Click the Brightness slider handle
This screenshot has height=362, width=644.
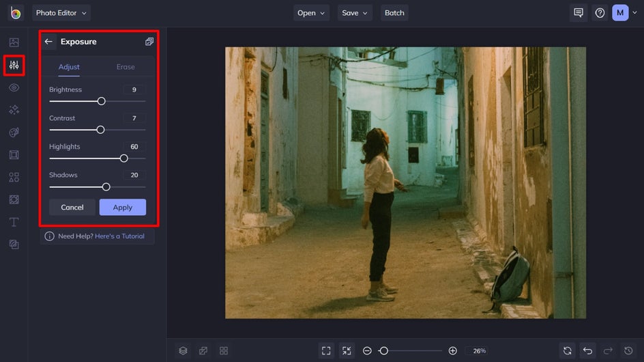[x=102, y=101]
